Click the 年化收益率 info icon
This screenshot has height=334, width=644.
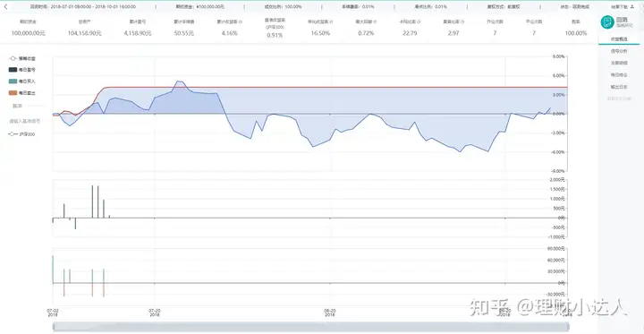(x=331, y=21)
